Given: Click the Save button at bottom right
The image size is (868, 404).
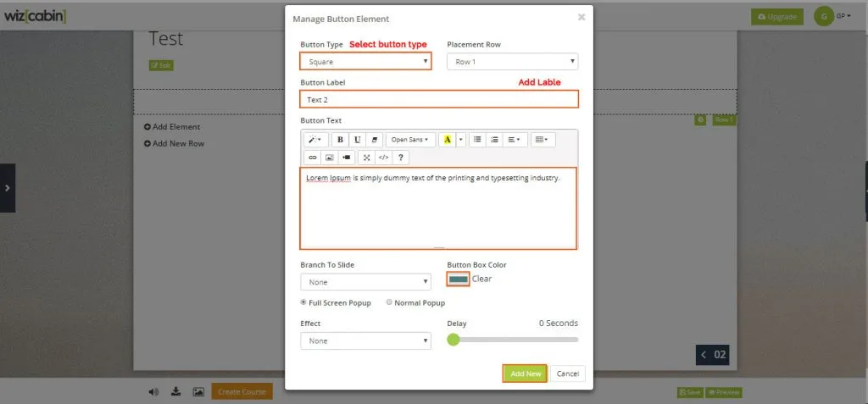Looking at the screenshot, I should click(690, 392).
